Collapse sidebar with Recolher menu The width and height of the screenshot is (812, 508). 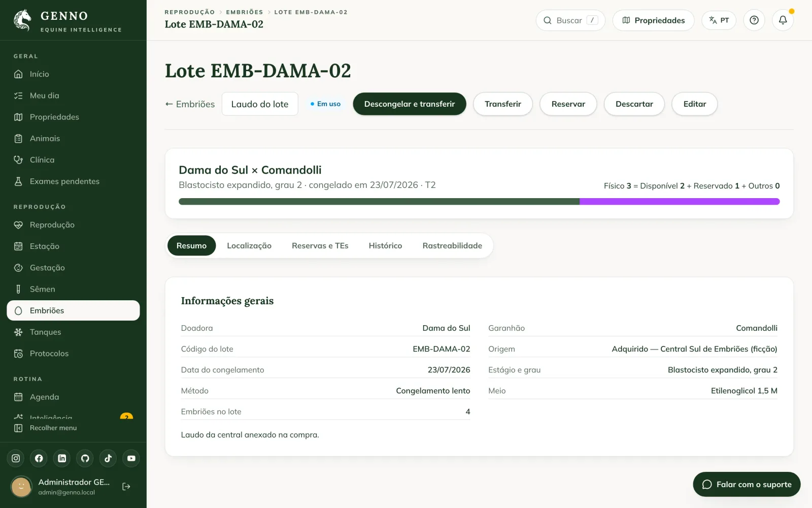click(46, 428)
